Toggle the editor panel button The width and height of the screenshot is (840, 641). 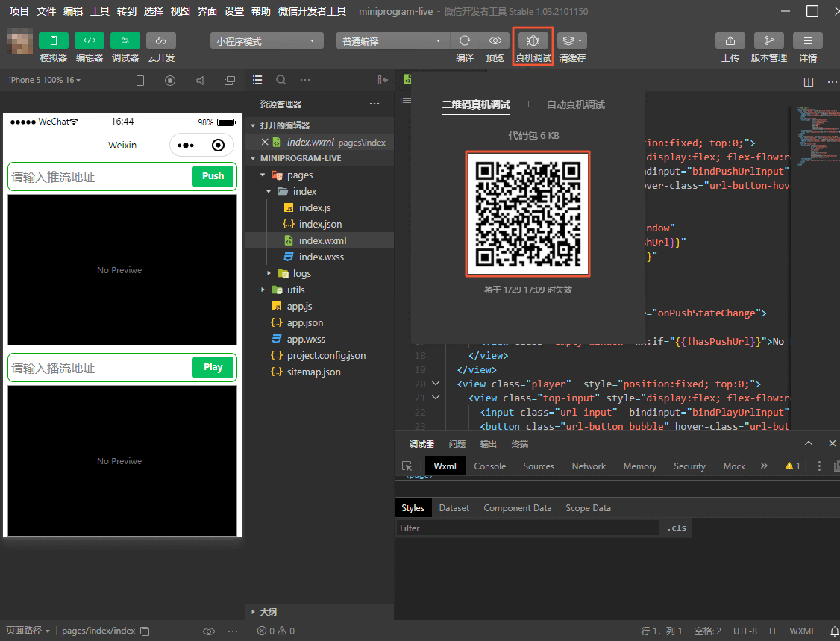coord(90,41)
